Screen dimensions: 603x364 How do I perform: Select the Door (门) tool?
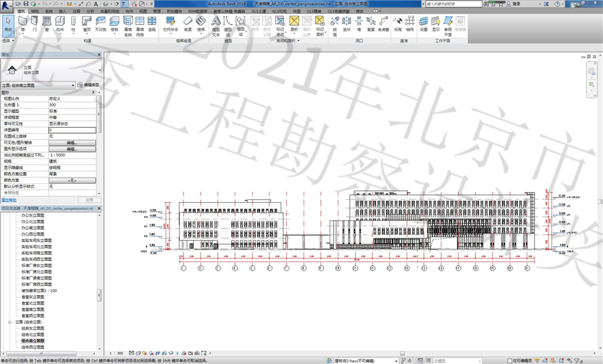coord(35,23)
